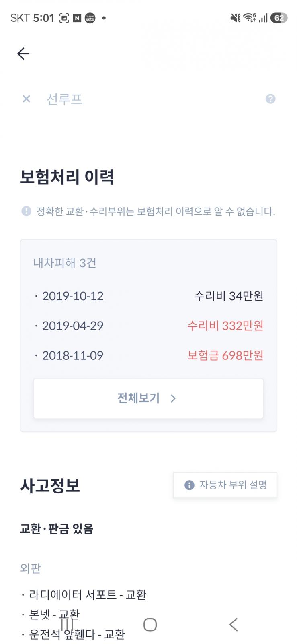Tap the Coupang Eats notification icon
The image size is (297, 644).
coord(90,18)
